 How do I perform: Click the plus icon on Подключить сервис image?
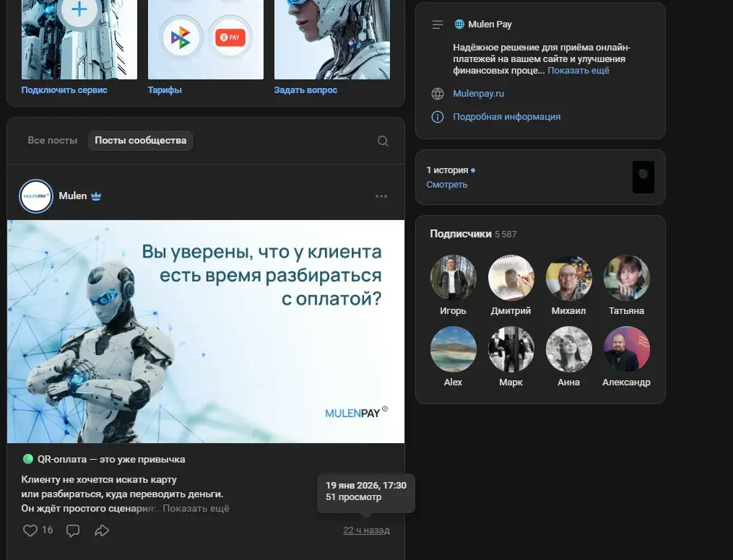(x=79, y=9)
